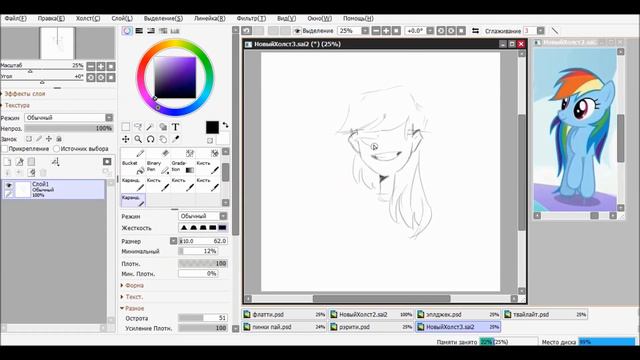The height and width of the screenshot is (360, 640).
Task: Toggle the lock movement icon
Action: click(49, 139)
